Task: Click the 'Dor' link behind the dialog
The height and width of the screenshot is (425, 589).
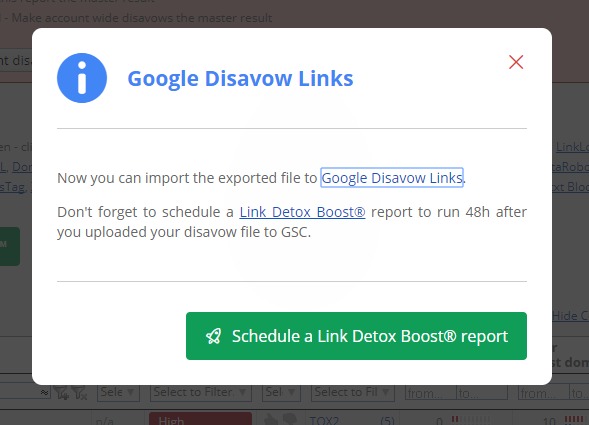Action: click(x=22, y=166)
